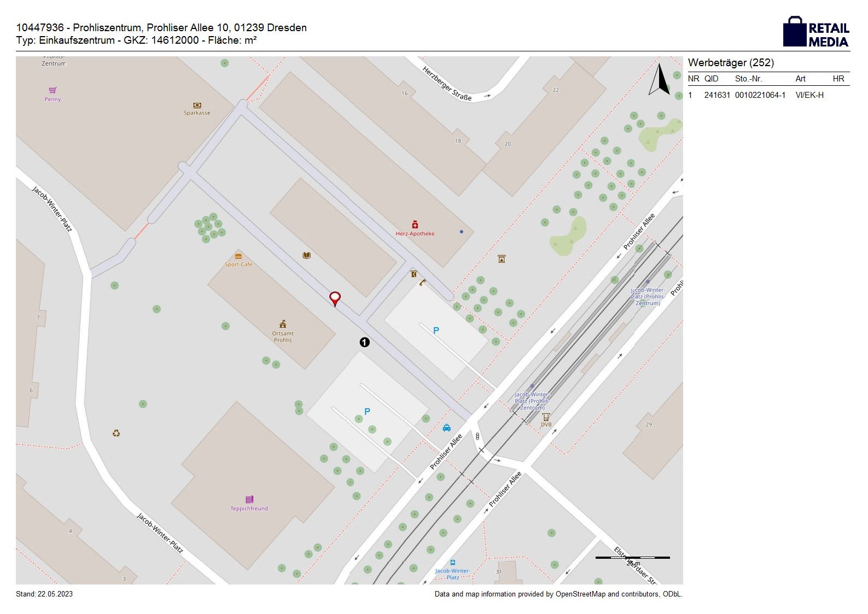Click the Ortsamt Prohlis building icon
Viewport: 868px width, 614px height.
[x=283, y=324]
